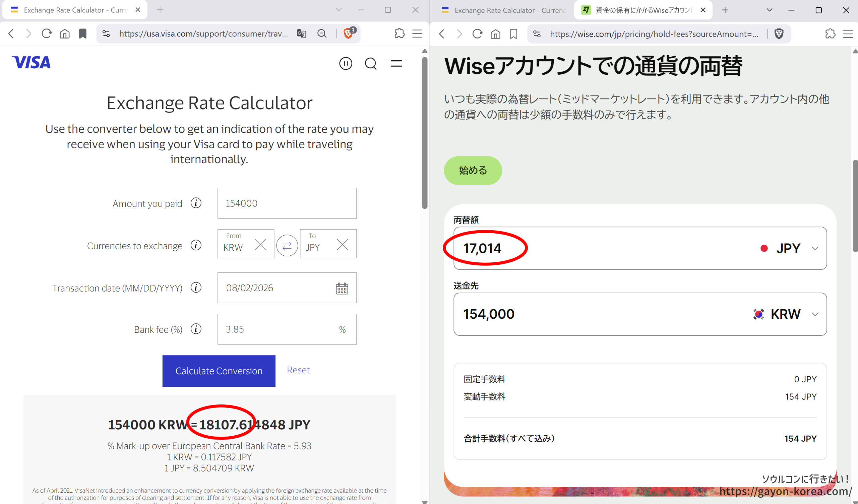Click the Amount you paid field
Viewport: 858px width, 504px height.
coord(287,203)
